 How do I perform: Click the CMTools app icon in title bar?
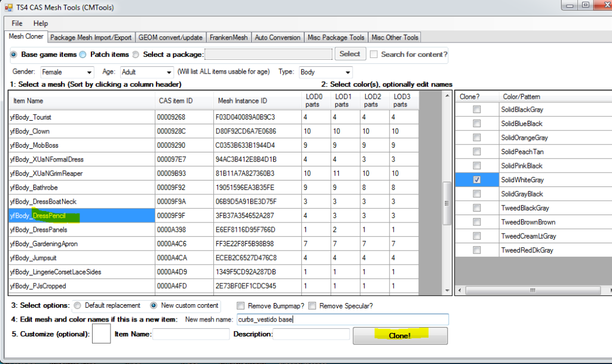pos(8,7)
